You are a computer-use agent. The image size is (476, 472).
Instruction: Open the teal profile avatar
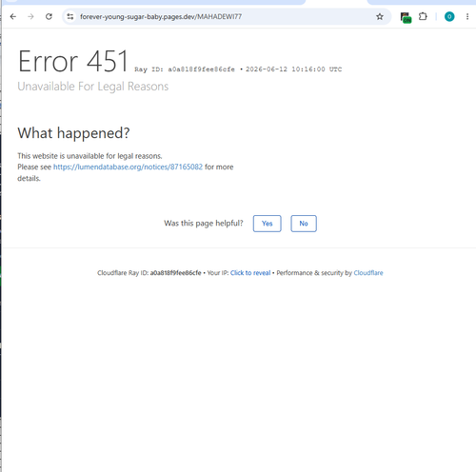(x=449, y=16)
